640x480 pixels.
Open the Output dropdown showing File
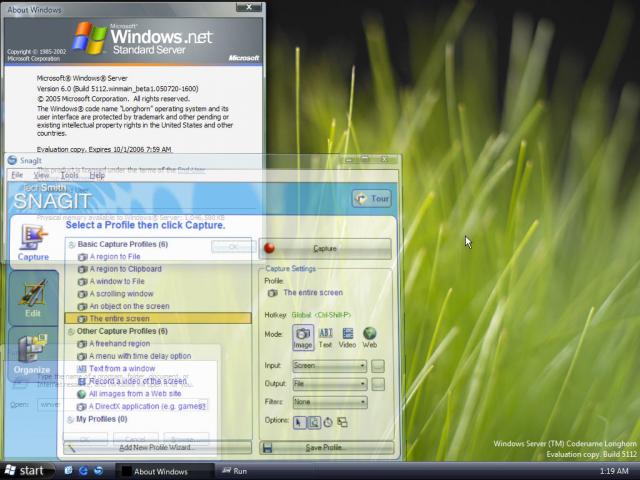(x=329, y=384)
